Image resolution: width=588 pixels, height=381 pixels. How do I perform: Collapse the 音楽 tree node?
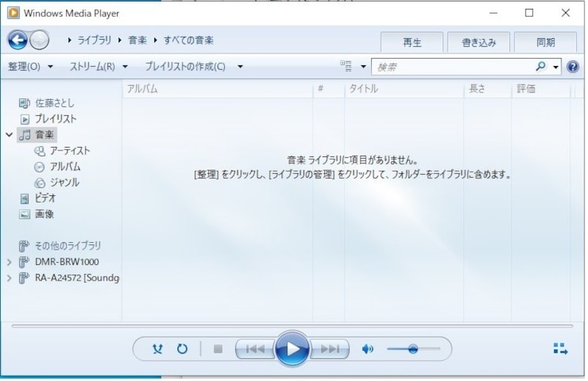[x=10, y=135]
